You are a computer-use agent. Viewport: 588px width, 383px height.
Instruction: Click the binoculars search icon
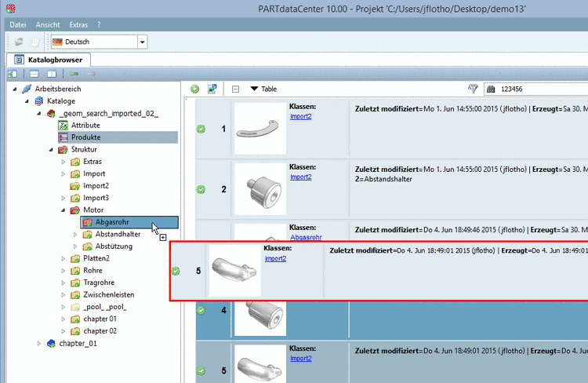pyautogui.click(x=491, y=89)
